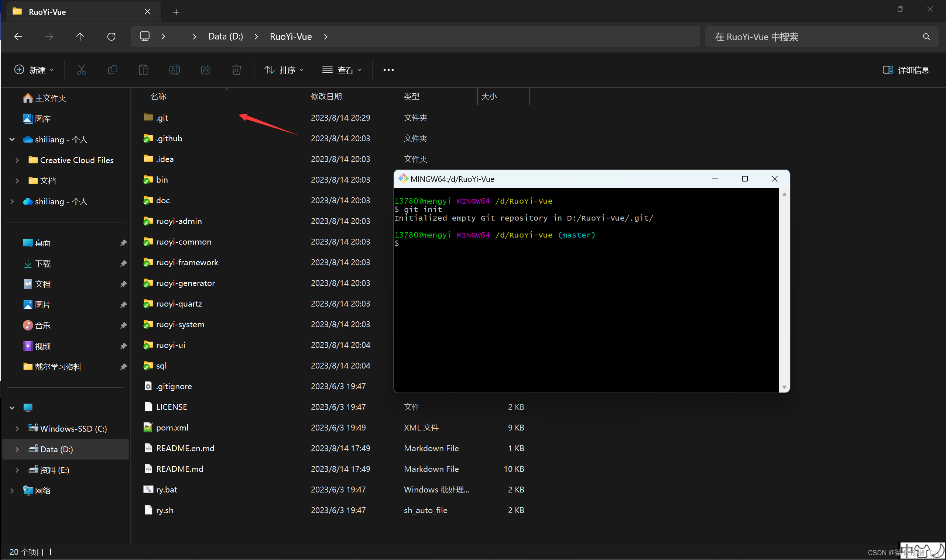Click the sql folder icon
This screenshot has width=946, height=560.
click(x=148, y=365)
